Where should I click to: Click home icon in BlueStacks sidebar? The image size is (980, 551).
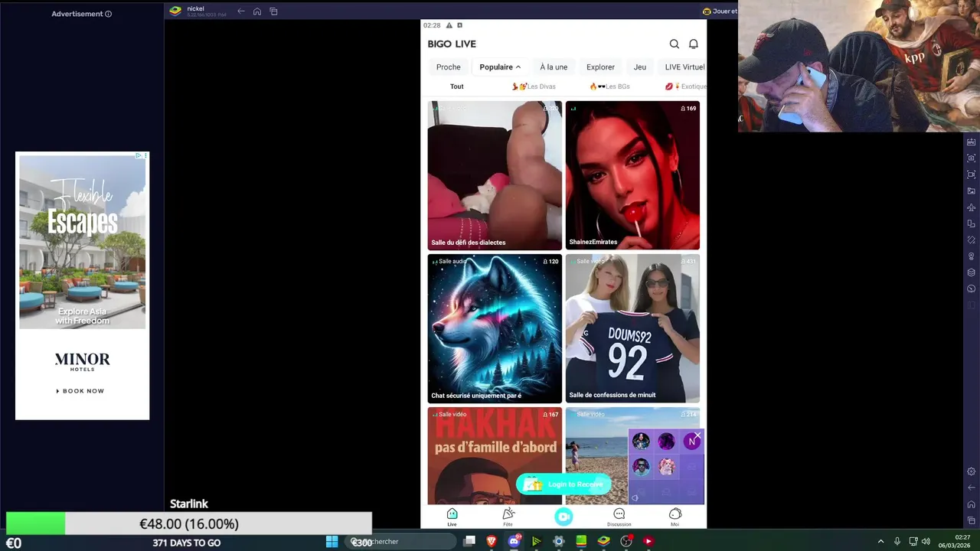[x=972, y=504]
